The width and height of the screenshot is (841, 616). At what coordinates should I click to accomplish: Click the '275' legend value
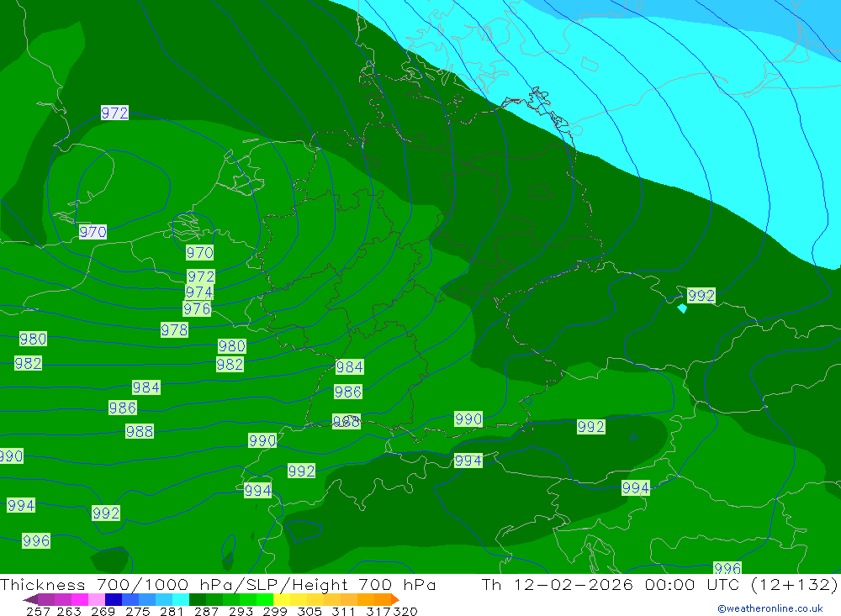pyautogui.click(x=137, y=611)
